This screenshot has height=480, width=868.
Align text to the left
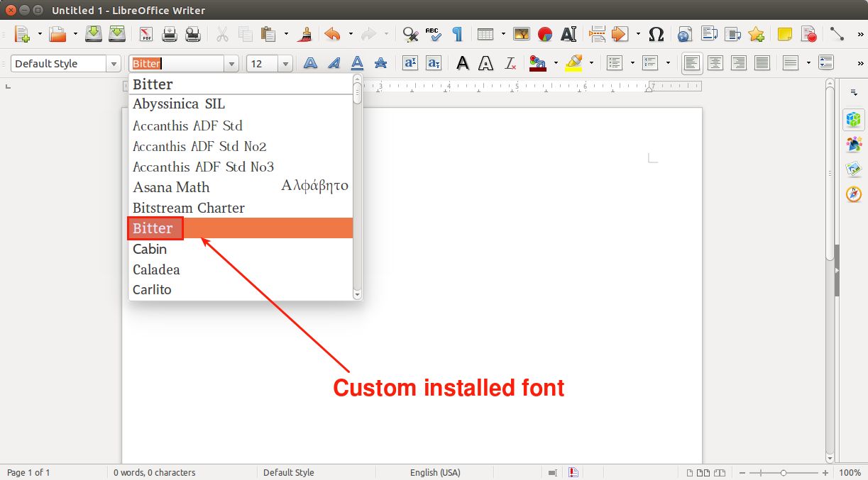[692, 63]
